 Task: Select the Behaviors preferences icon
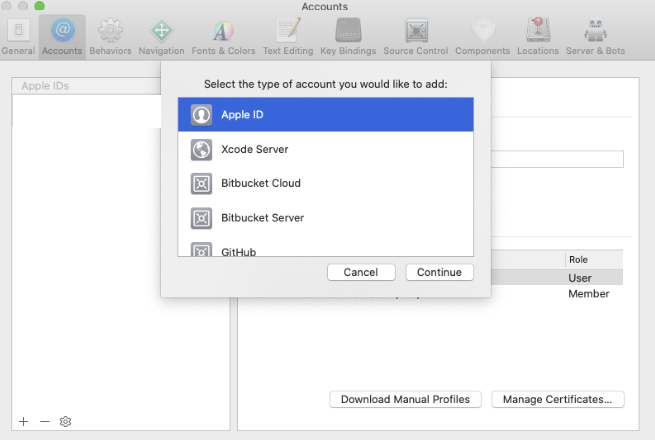110,36
